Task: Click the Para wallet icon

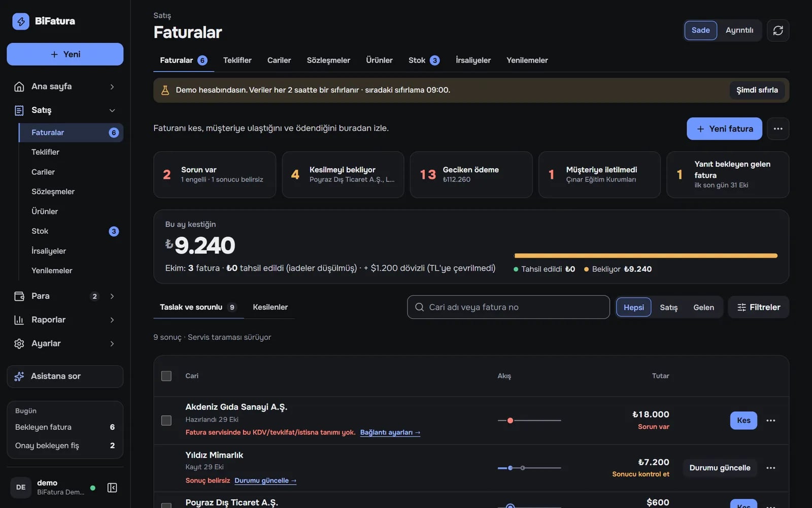Action: (19, 296)
